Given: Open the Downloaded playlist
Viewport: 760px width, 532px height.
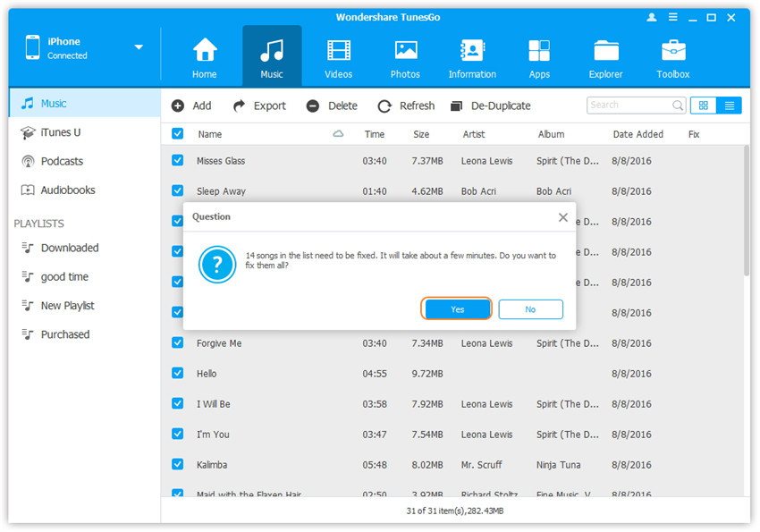Looking at the screenshot, I should point(69,249).
